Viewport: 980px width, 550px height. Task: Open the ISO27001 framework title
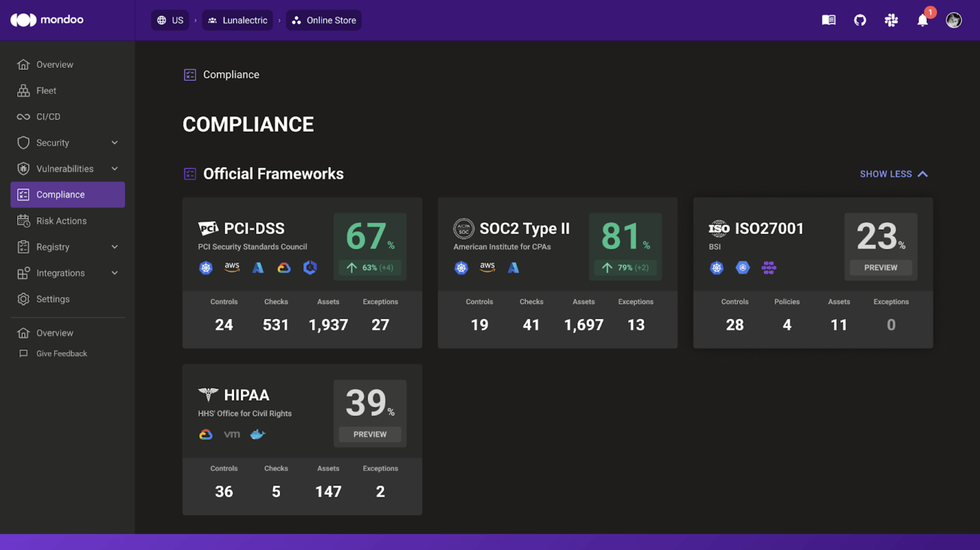coord(769,228)
